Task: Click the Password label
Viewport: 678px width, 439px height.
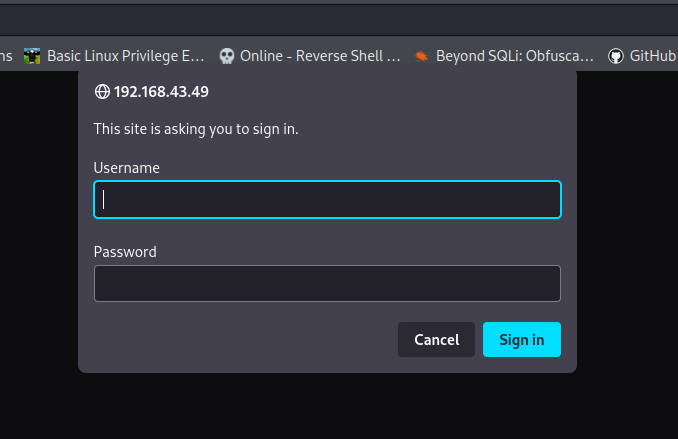Action: [x=125, y=252]
